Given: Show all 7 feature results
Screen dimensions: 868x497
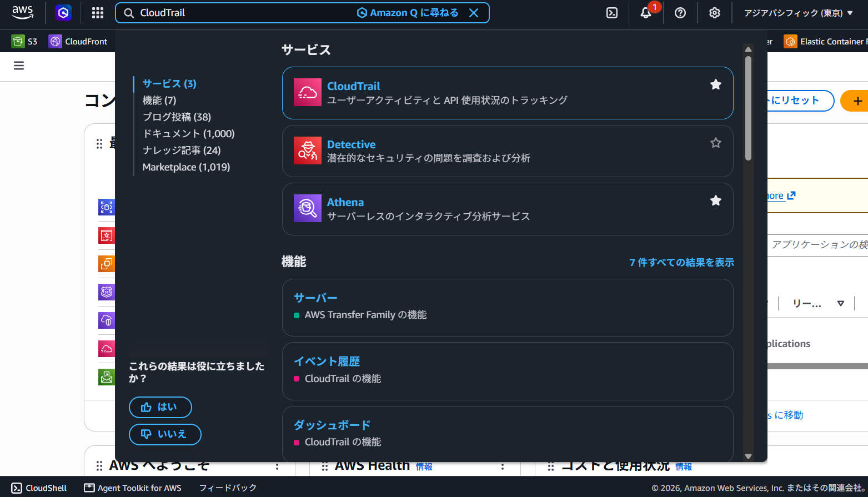Looking at the screenshot, I should click(x=682, y=262).
